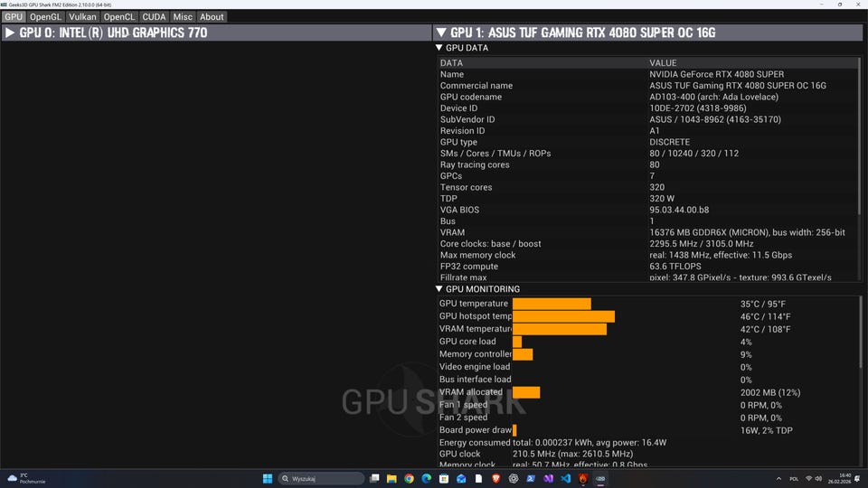Switch to the OpenGL tab
The width and height of the screenshot is (868, 488).
tap(45, 16)
